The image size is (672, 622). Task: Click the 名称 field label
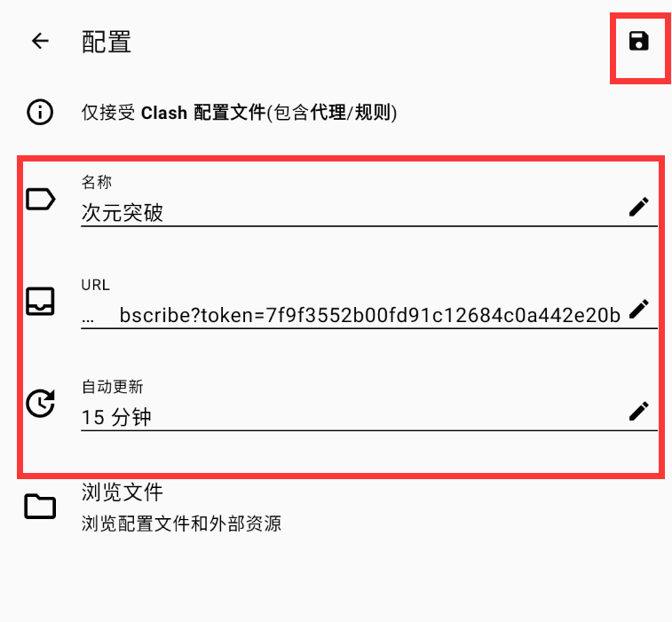(97, 182)
